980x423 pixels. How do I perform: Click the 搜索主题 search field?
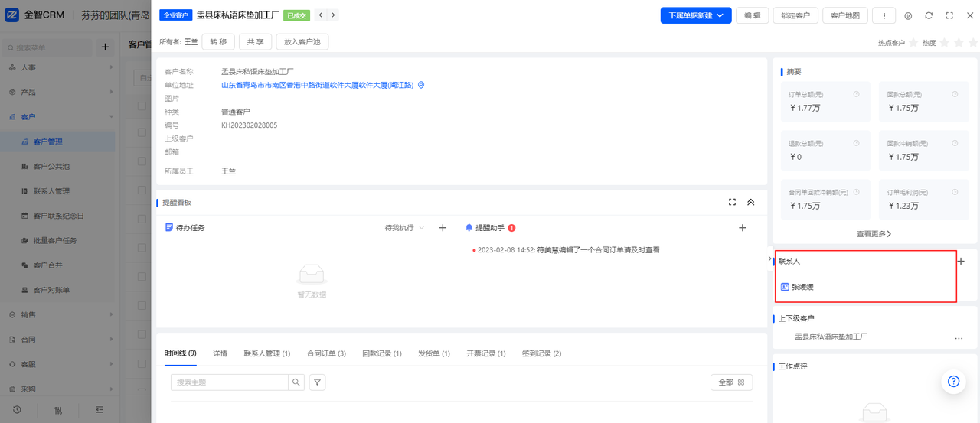coord(230,382)
